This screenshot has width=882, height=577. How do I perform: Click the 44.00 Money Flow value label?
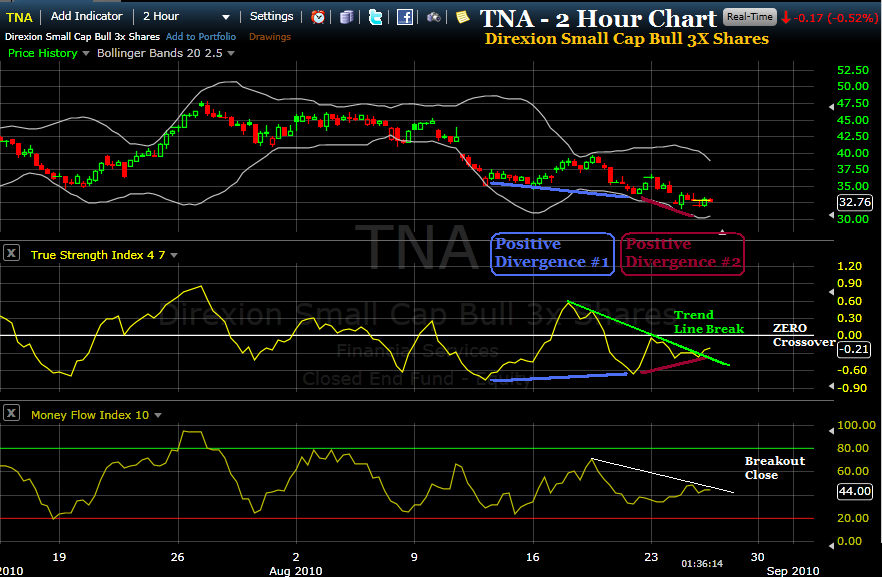click(x=854, y=492)
